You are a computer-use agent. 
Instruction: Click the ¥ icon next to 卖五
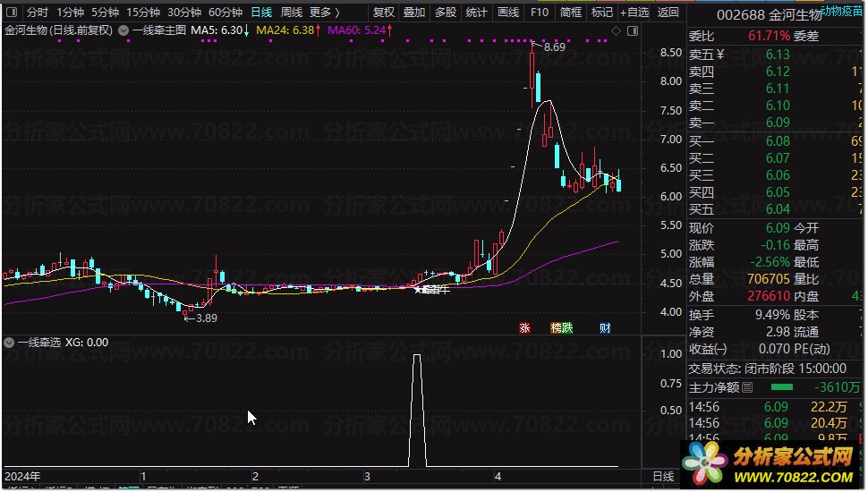point(719,55)
